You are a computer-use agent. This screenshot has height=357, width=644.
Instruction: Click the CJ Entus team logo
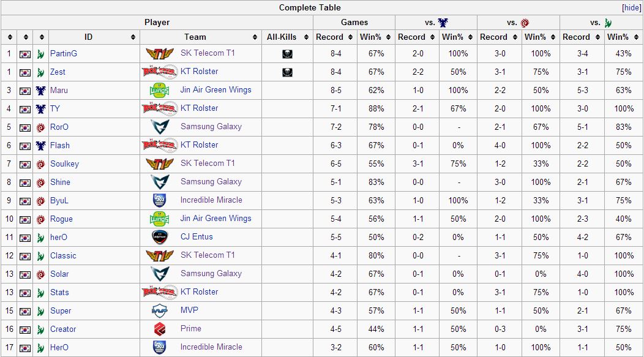pyautogui.click(x=159, y=237)
